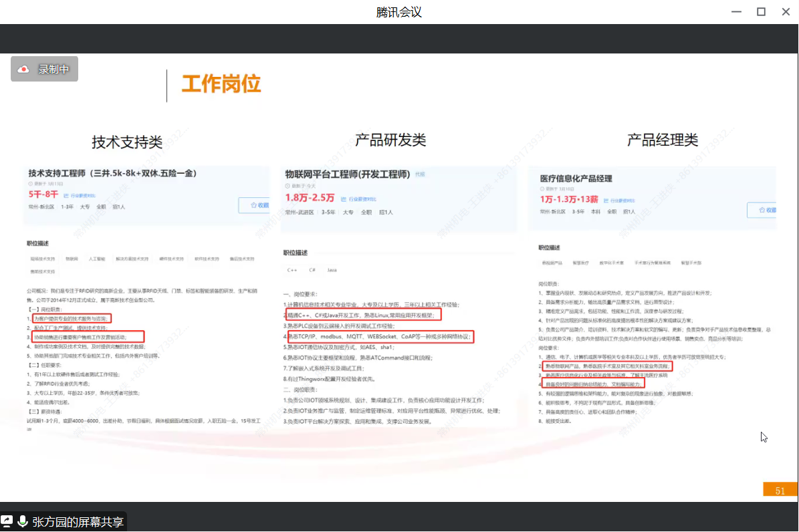The width and height of the screenshot is (799, 532).
Task: Close the 腾讯会议 window
Action: coord(785,11)
